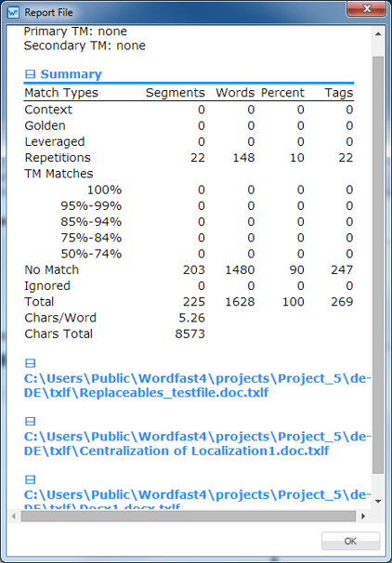Open the Centralization of Localization1.doc.txlf link

198,444
